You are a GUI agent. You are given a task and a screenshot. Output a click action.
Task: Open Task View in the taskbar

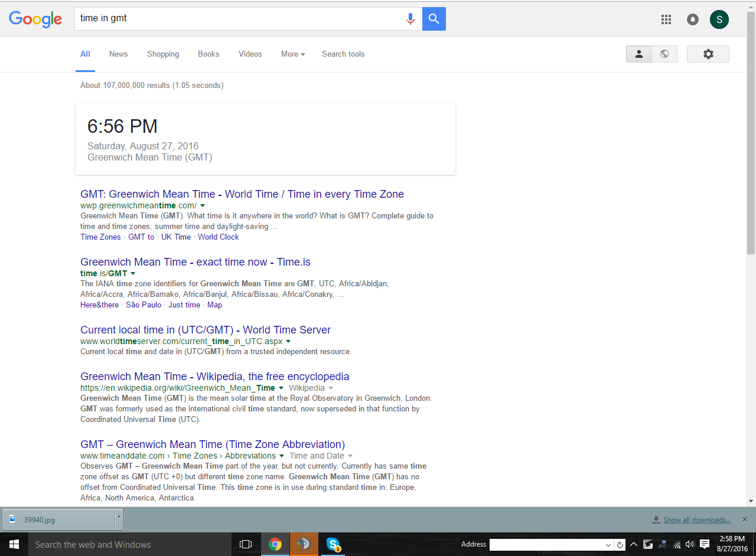pyautogui.click(x=246, y=544)
